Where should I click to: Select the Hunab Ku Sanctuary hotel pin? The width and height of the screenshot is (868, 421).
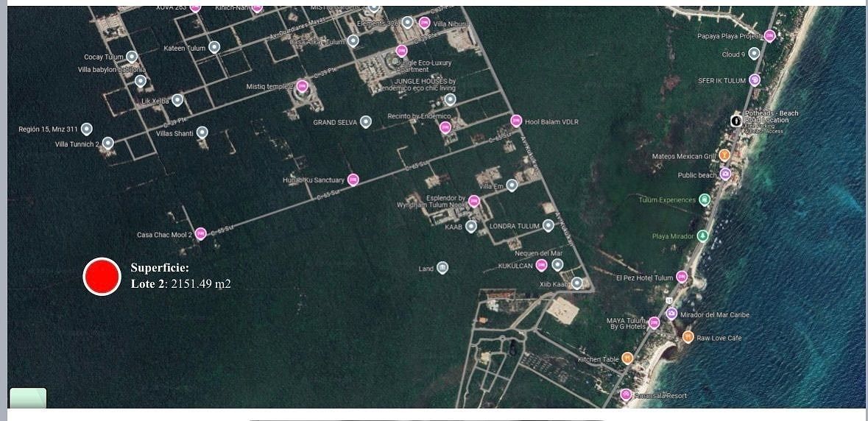coord(353,180)
